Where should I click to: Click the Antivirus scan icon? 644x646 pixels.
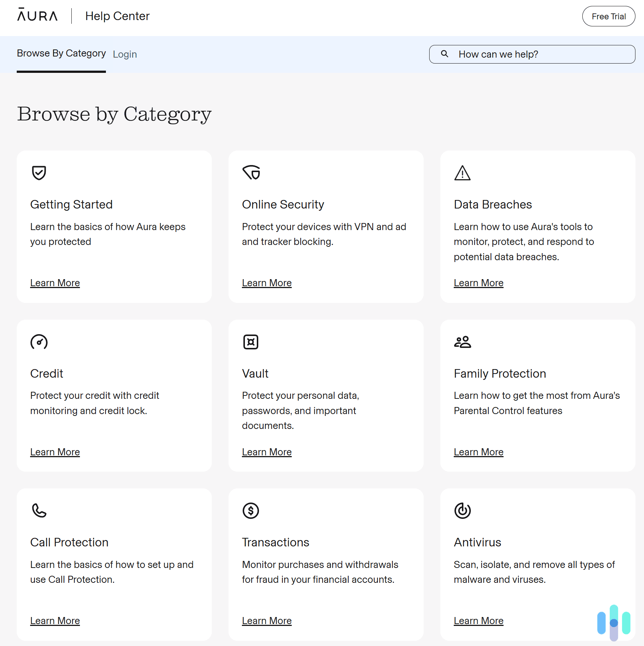coord(462,510)
